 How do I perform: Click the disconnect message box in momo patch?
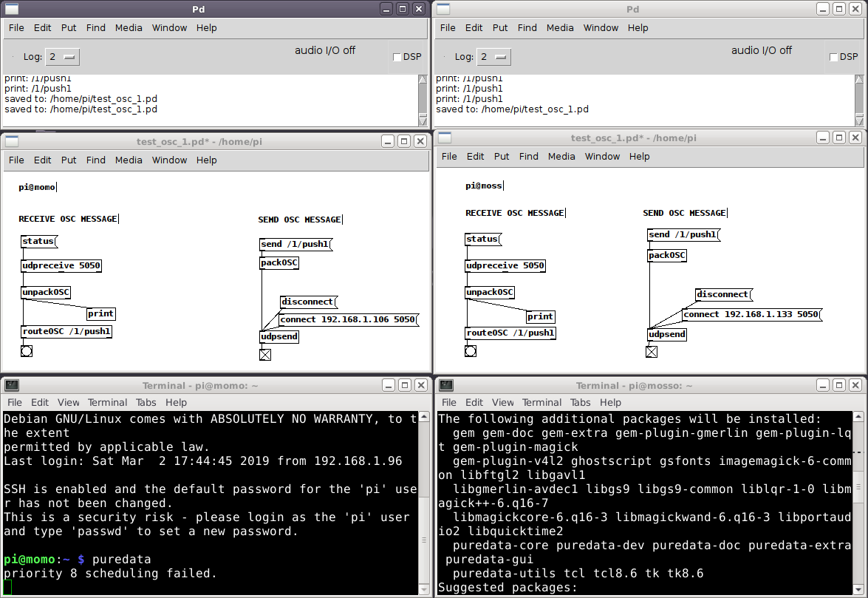click(x=307, y=302)
